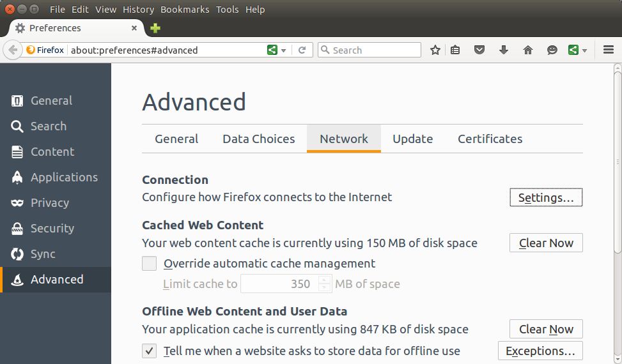
Task: Show bookmarks list icon
Action: [455, 50]
